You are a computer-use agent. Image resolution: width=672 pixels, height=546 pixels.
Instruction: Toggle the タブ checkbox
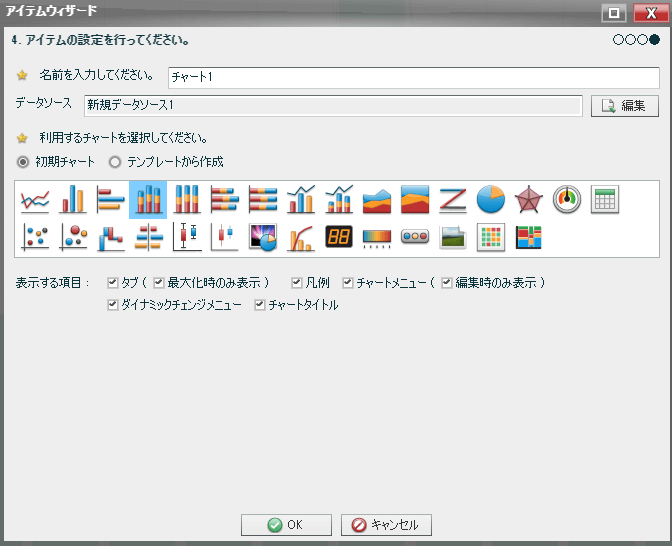tap(113, 282)
